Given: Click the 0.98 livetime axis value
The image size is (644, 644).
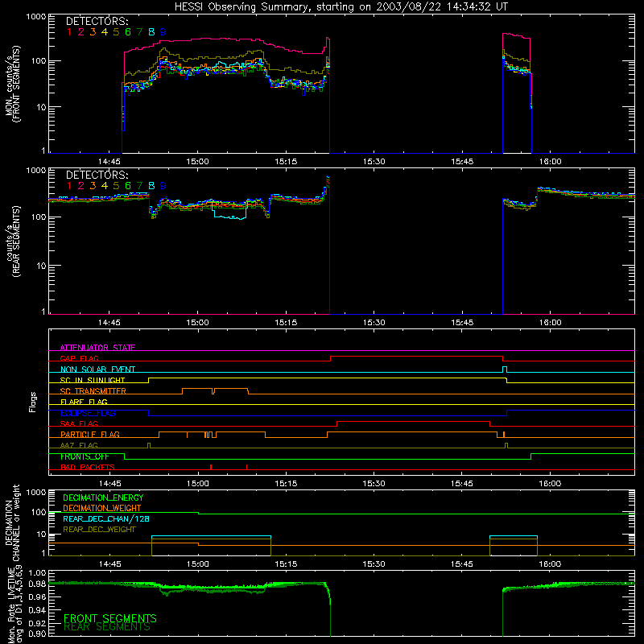Looking at the screenshot, I should click(37, 584).
